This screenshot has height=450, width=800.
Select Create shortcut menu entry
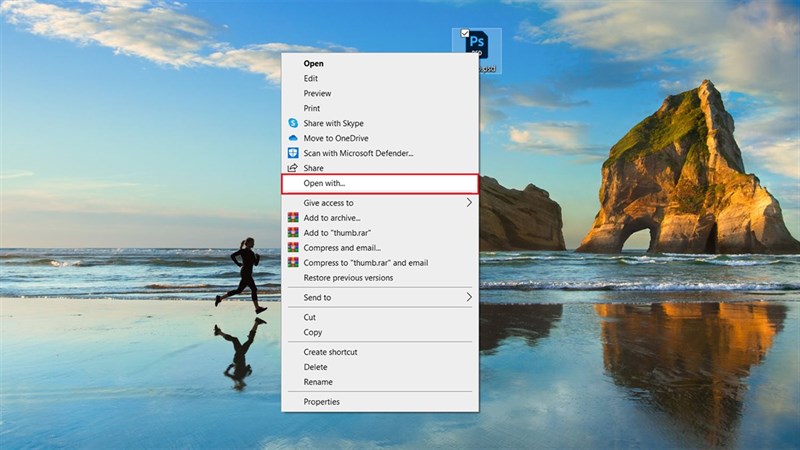click(330, 352)
